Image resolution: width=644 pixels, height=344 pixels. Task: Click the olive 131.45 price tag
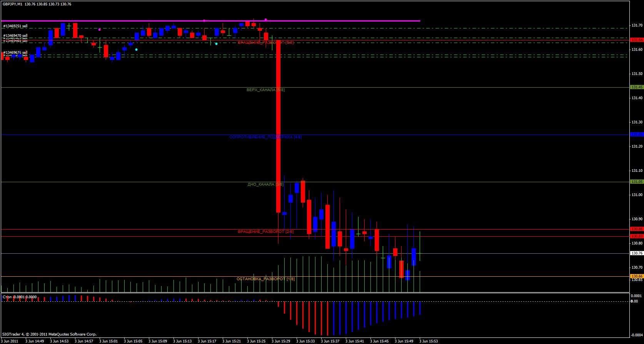637,87
